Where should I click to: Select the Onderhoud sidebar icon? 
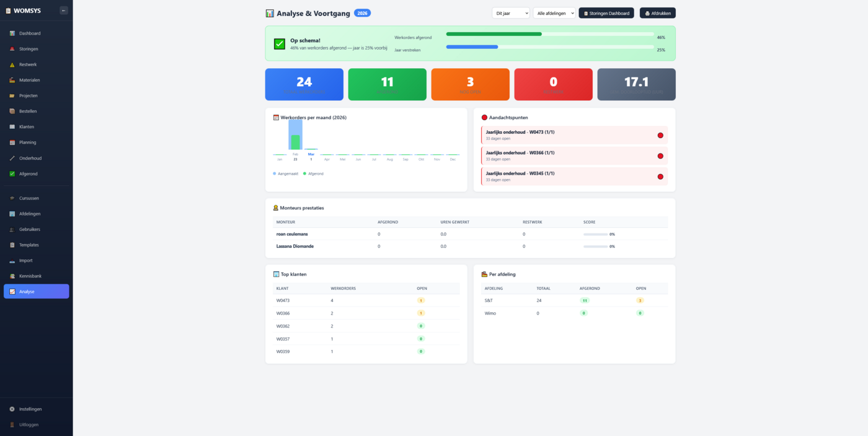click(12, 157)
